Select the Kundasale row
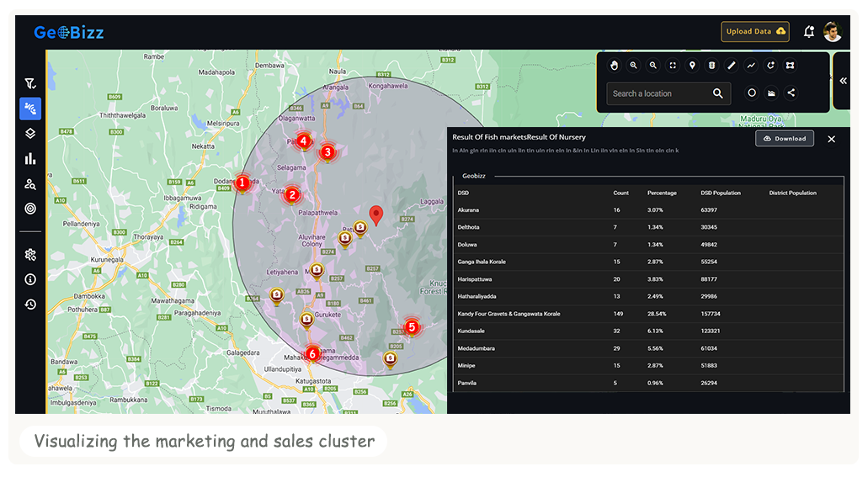Image resolution: width=868 pixels, height=477 pixels. tap(648, 331)
